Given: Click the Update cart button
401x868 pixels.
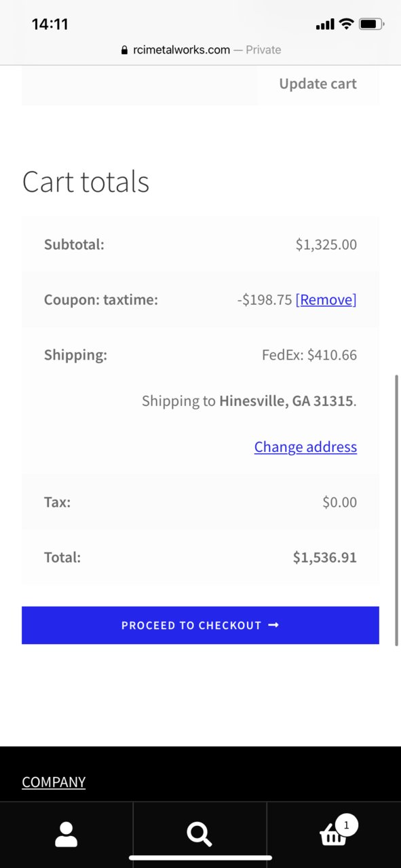Looking at the screenshot, I should [x=318, y=84].
